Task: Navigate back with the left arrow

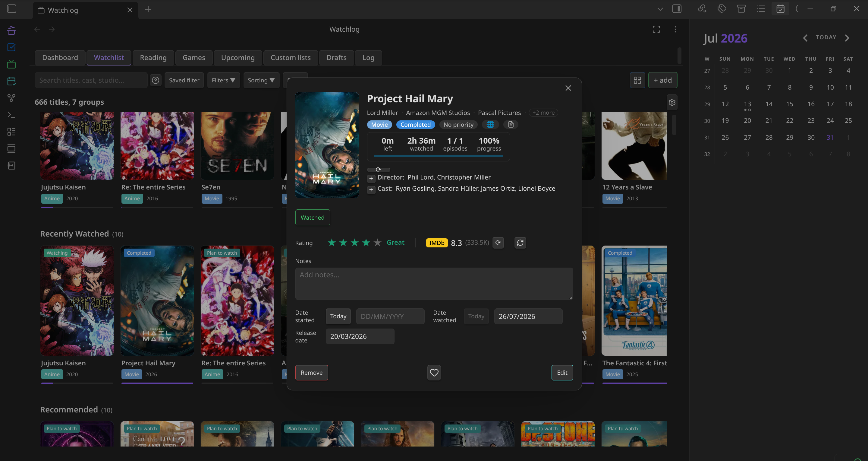Action: (x=37, y=29)
